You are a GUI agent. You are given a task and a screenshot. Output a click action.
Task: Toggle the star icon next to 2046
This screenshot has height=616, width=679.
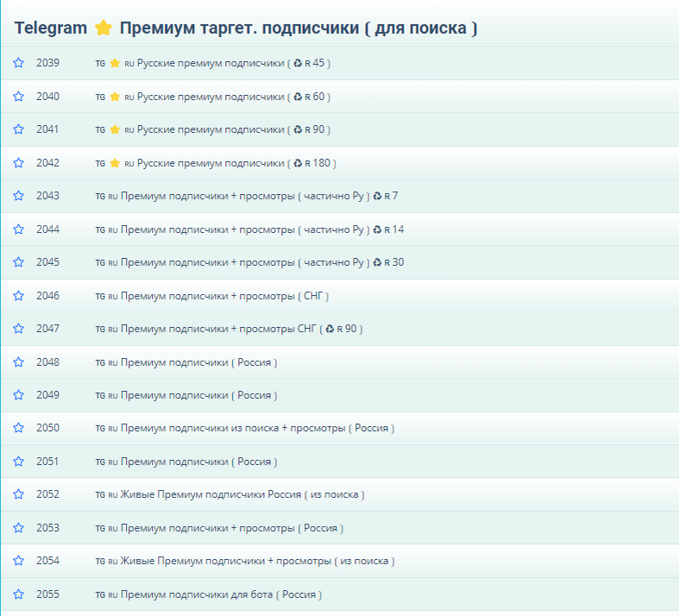tap(19, 296)
